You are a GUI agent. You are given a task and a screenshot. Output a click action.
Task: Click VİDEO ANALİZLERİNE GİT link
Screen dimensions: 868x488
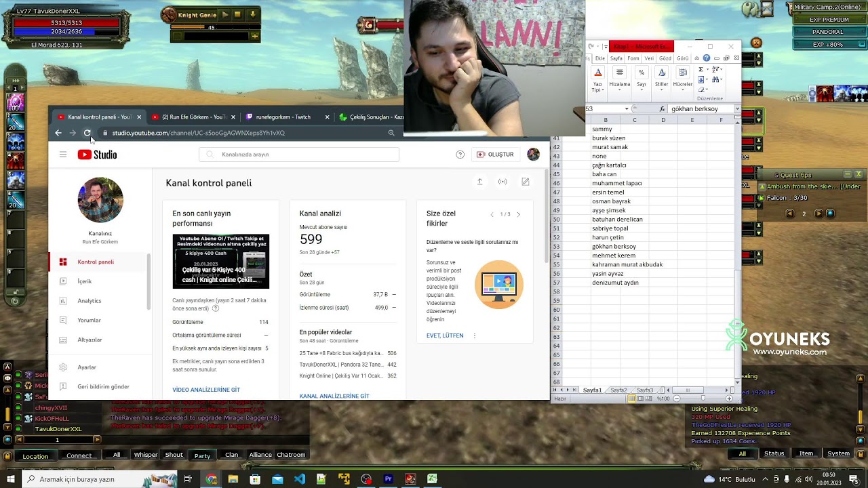point(206,390)
